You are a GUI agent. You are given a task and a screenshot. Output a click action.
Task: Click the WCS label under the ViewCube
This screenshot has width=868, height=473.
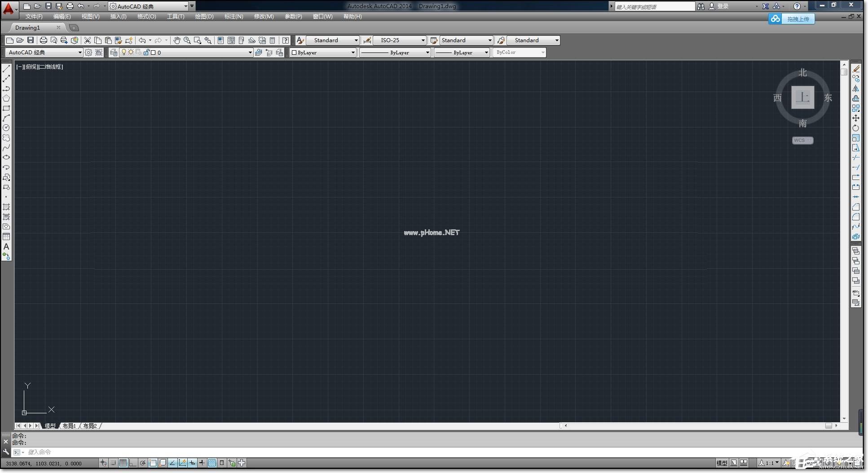(x=802, y=140)
